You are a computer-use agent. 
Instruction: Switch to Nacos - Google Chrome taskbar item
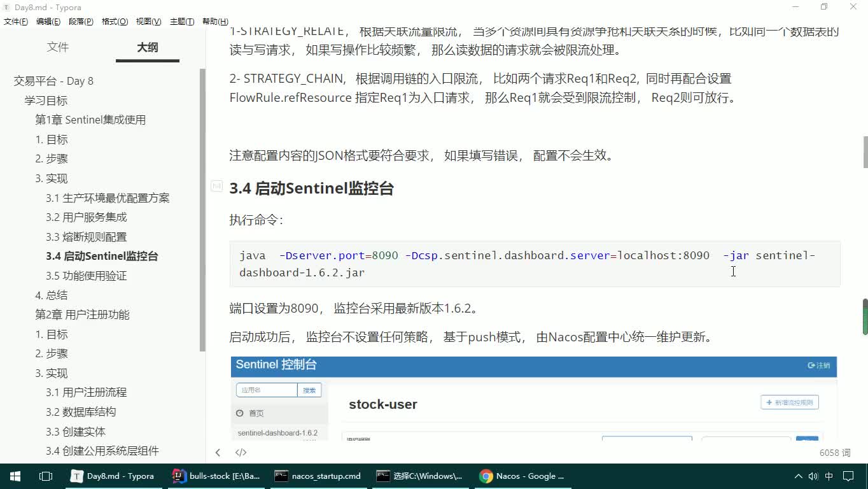(x=523, y=476)
